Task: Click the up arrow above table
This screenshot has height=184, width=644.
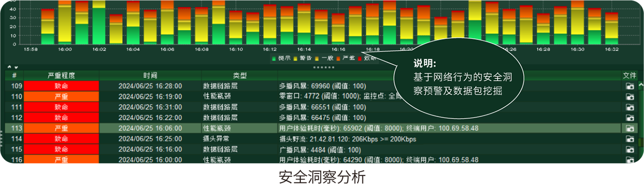Action: 9,67
